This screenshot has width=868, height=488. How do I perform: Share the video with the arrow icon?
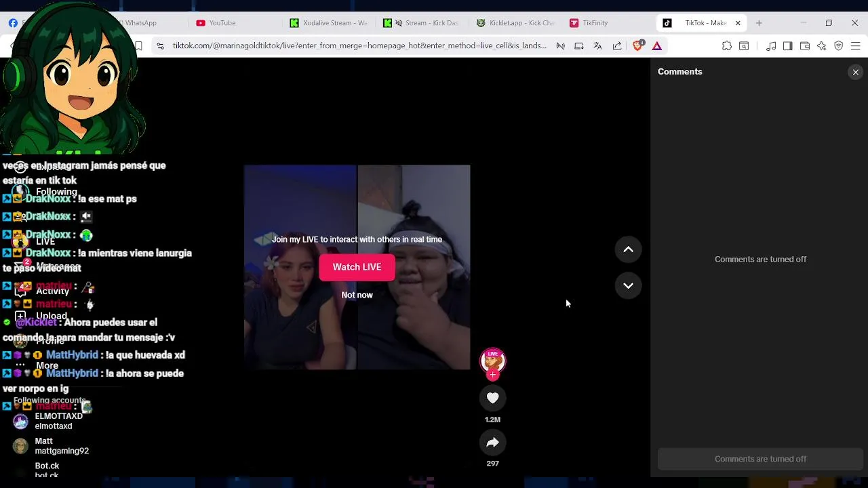(492, 443)
